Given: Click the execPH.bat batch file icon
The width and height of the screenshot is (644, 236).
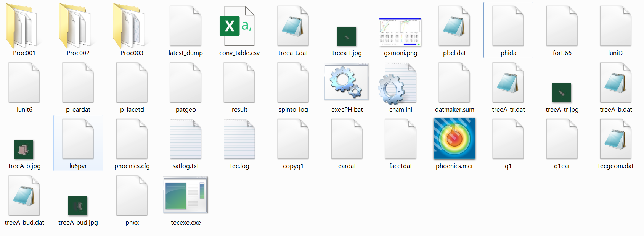Looking at the screenshot, I should [347, 82].
